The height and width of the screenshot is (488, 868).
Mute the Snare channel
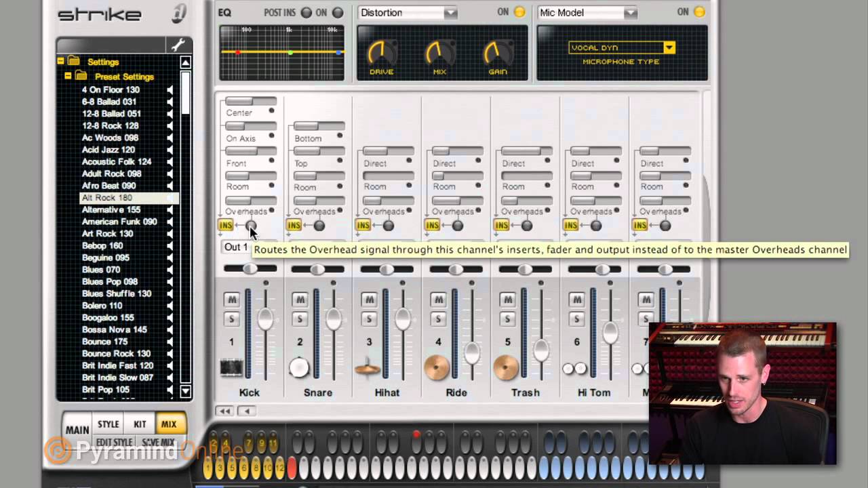(300, 300)
